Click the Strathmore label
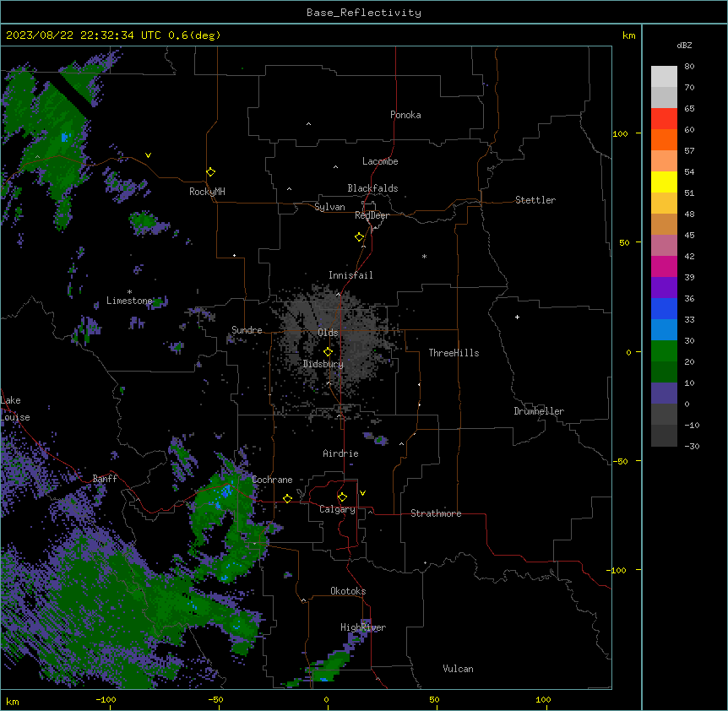The image size is (728, 711). [436, 513]
